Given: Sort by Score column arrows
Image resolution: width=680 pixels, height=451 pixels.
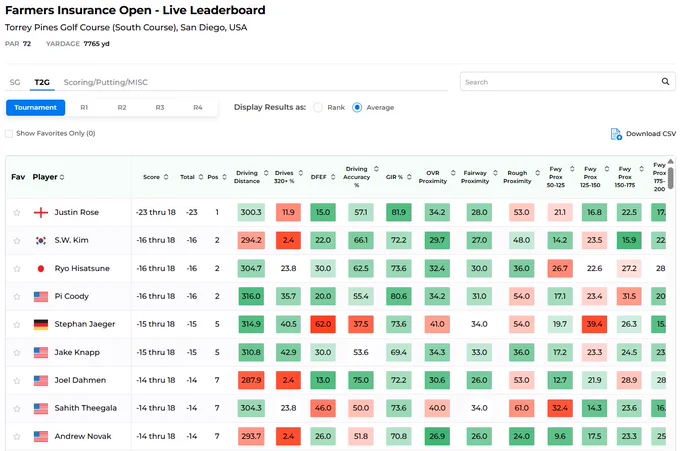Looking at the screenshot, I should [166, 177].
